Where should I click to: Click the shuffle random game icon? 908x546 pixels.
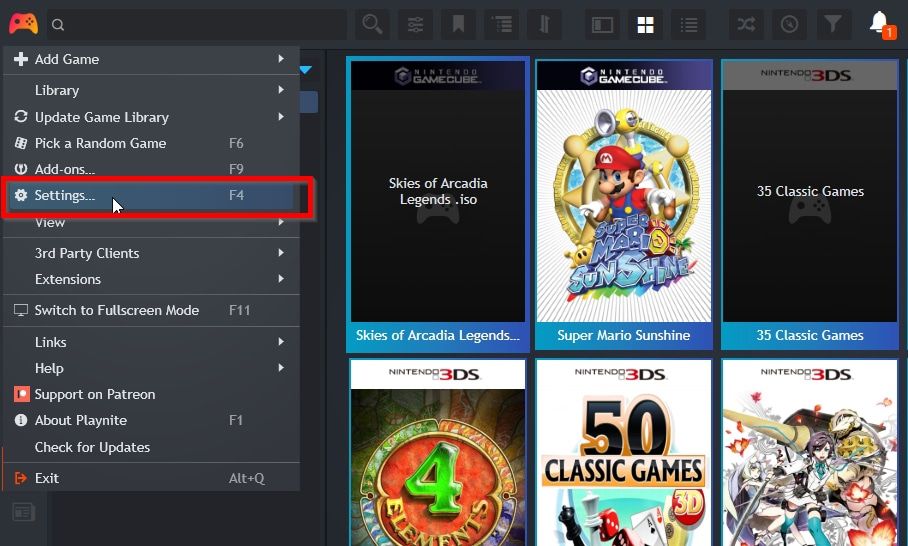click(746, 24)
